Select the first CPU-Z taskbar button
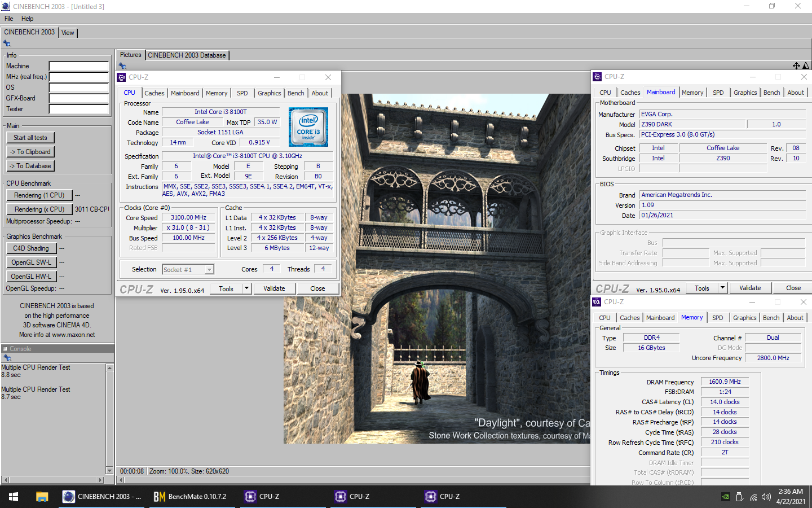 click(x=282, y=497)
